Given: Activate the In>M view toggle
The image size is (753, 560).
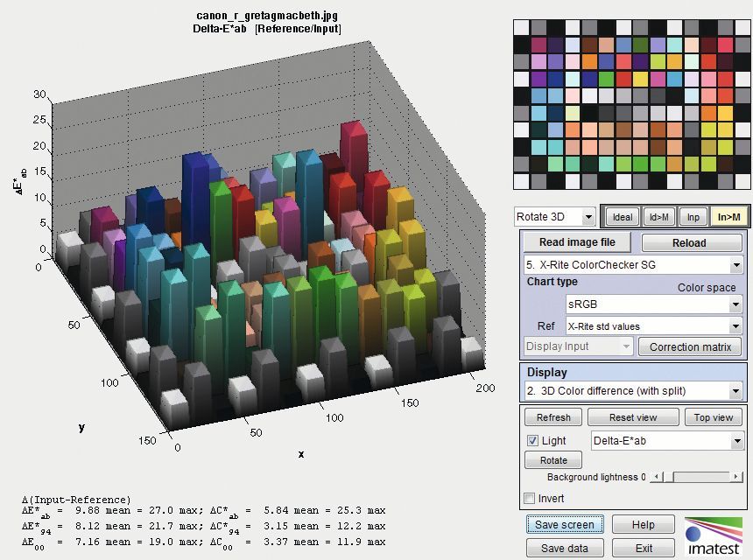Looking at the screenshot, I should (x=727, y=217).
